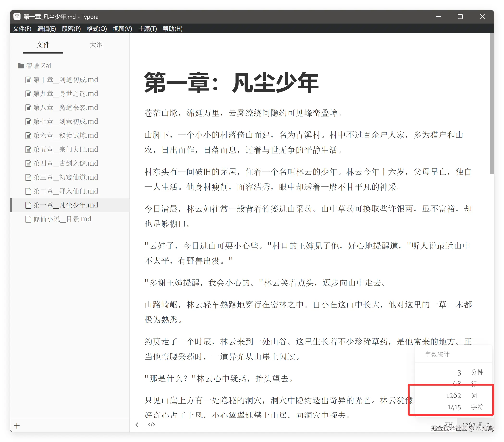Image resolution: width=504 pixels, height=442 pixels.
Task: Click the vertical scrollbar thumb
Action: [492, 103]
